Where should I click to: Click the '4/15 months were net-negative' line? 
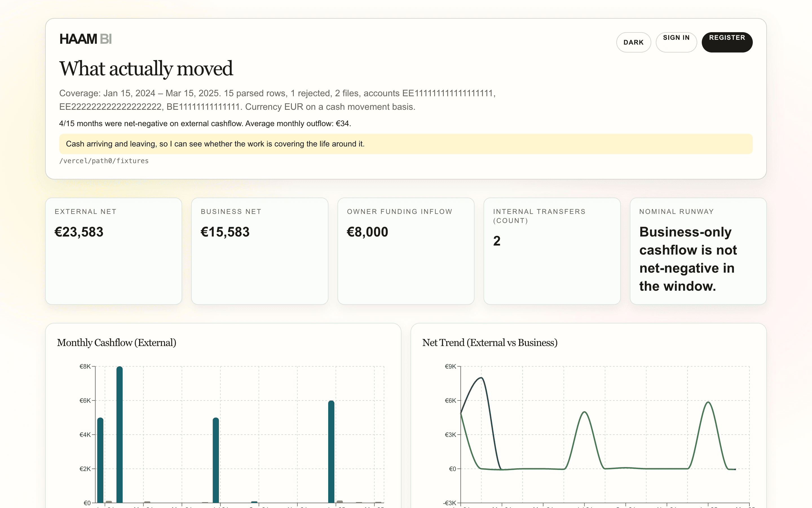pyautogui.click(x=205, y=124)
